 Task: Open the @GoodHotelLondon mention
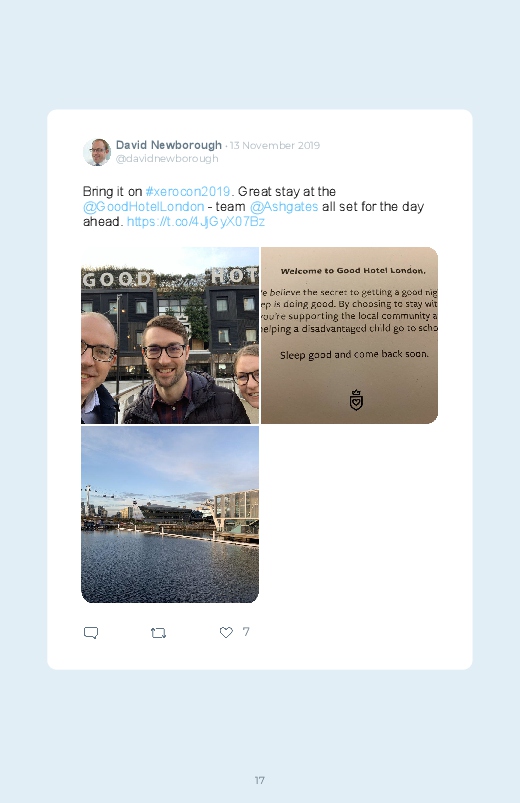click(x=143, y=206)
